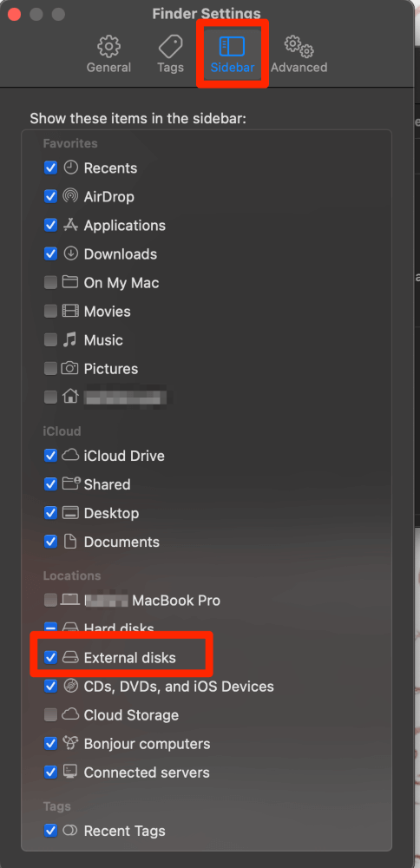Click the Bonjour computers icon
This screenshot has width=420, height=868.
click(70, 744)
